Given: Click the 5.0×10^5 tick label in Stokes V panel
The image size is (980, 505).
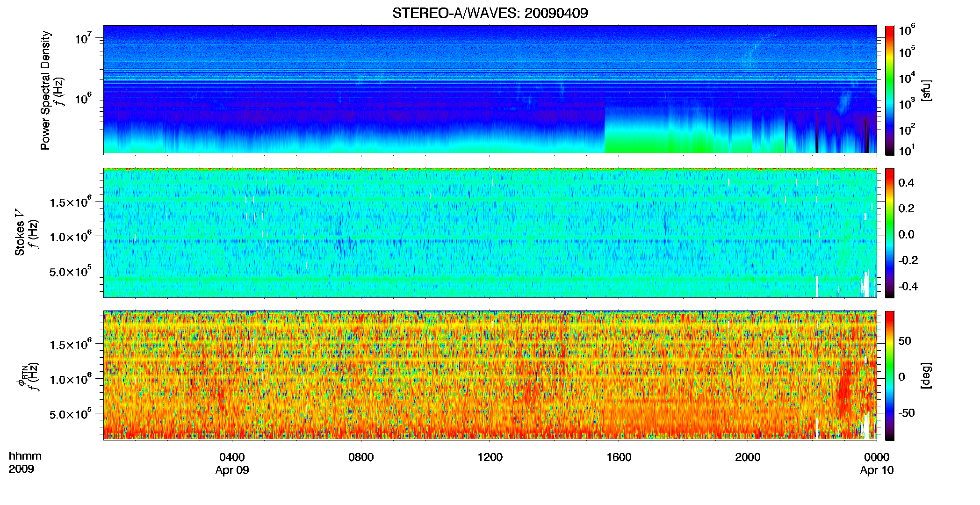Looking at the screenshot, I should [x=70, y=271].
